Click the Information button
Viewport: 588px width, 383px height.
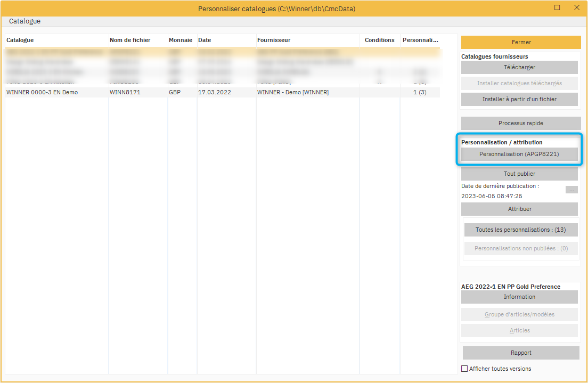[519, 297]
